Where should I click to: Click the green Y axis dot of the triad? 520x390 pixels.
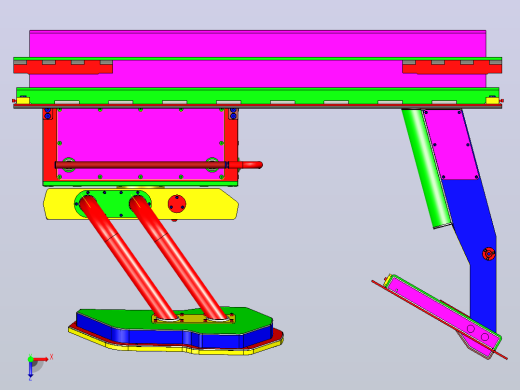30,359
